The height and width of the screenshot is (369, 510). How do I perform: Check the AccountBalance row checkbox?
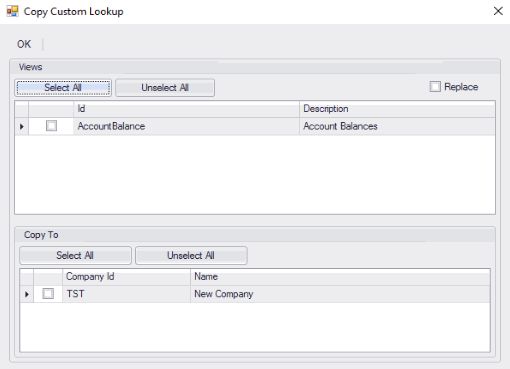pos(51,126)
